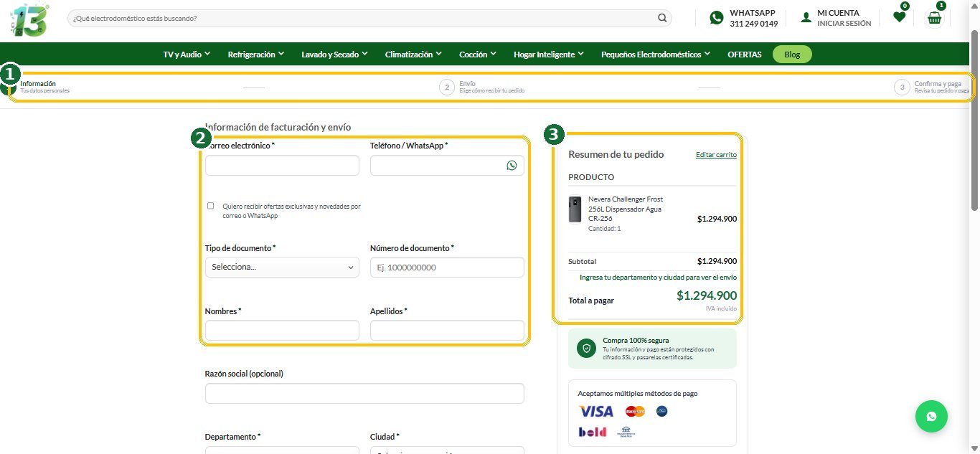Open the shopping basket icon
Viewport: 980px width, 454px height.
click(934, 18)
